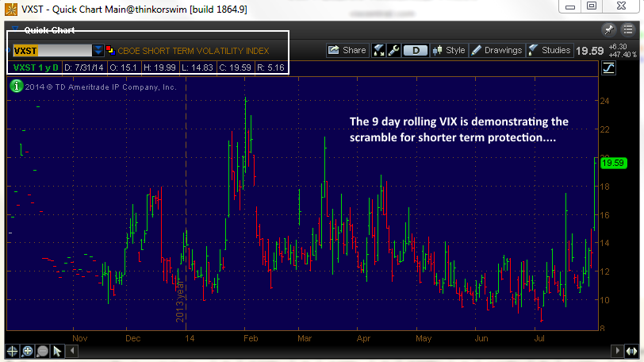Collapse the Quick Chart panel triangle
The height and width of the screenshot is (362, 644).
[x=15, y=30]
